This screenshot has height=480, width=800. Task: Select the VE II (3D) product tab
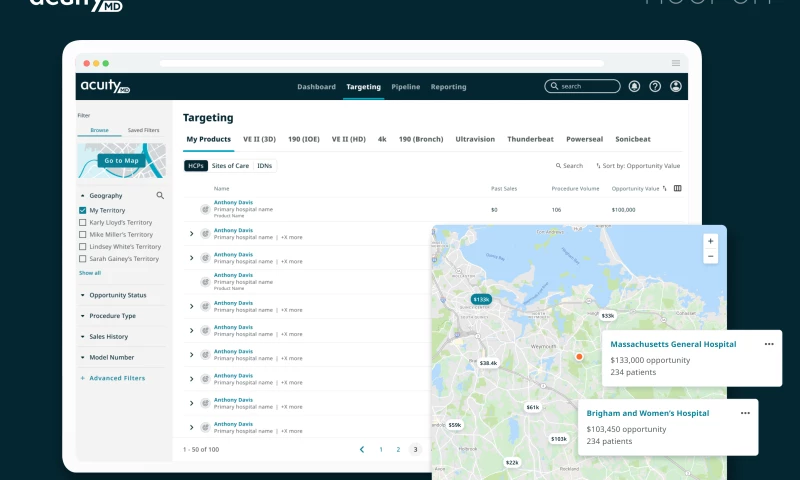click(x=259, y=139)
